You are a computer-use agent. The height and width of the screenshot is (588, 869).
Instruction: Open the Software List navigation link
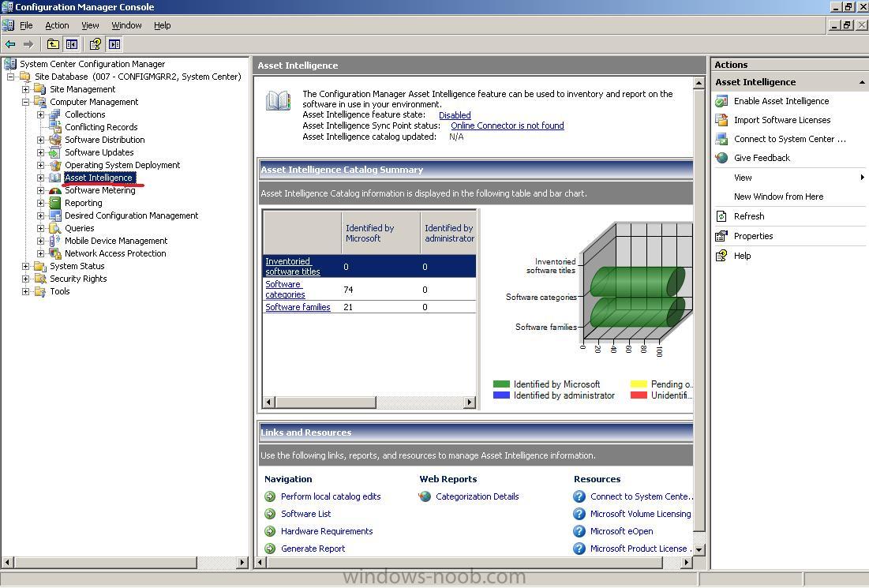point(306,514)
